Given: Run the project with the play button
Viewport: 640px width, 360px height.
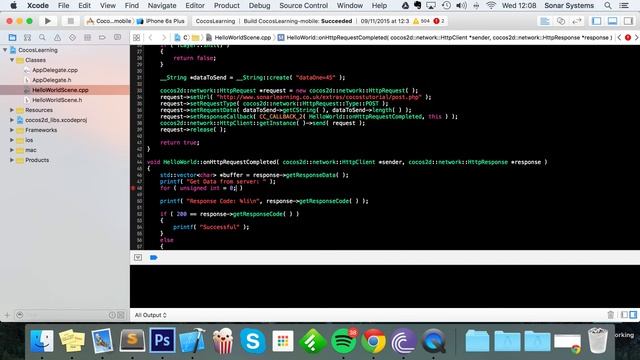Looking at the screenshot, I should click(x=48, y=21).
